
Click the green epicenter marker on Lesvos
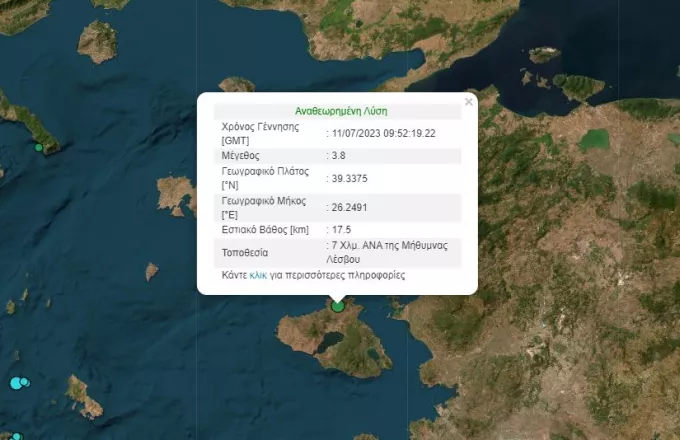[x=338, y=307]
